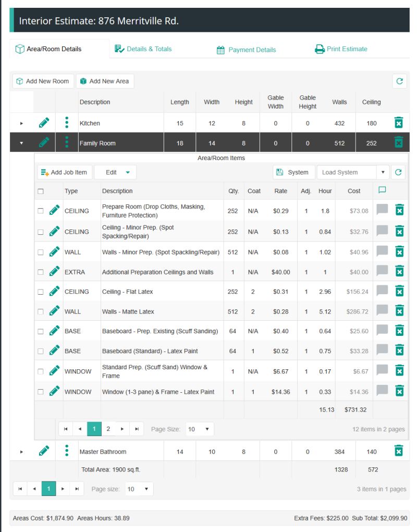Sort by the Rate column header
The image size is (417, 532).
point(281,191)
